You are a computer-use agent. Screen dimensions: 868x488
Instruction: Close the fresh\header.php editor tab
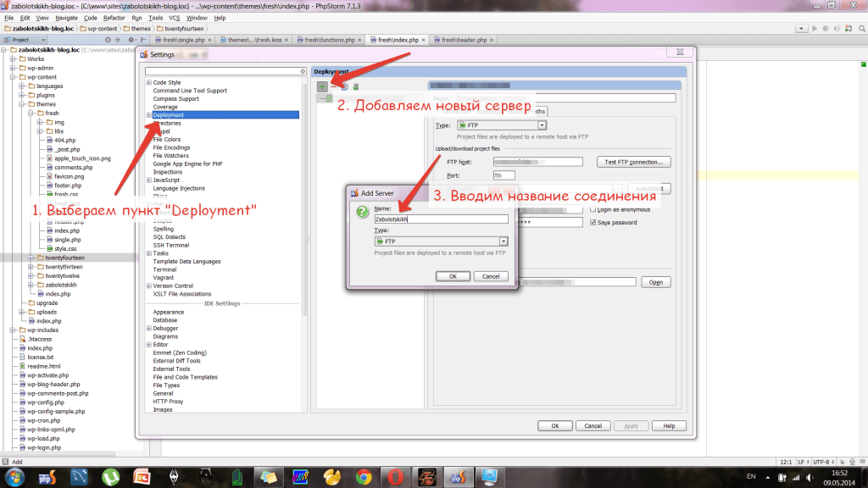492,40
